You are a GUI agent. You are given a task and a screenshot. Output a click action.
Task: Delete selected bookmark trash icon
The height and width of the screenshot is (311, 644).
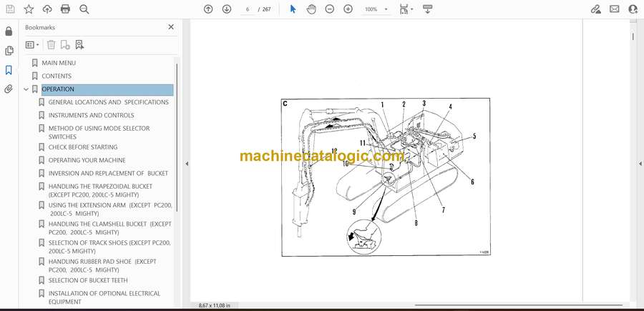51,45
